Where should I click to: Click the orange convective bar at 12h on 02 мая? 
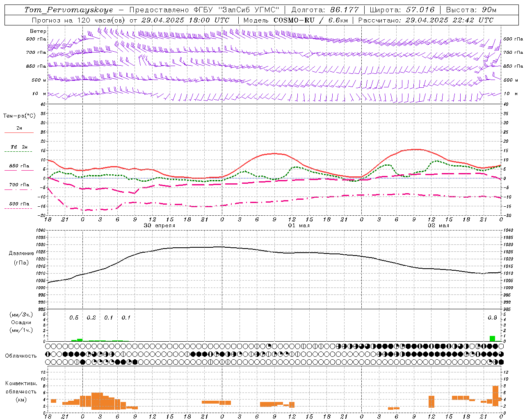(431, 402)
